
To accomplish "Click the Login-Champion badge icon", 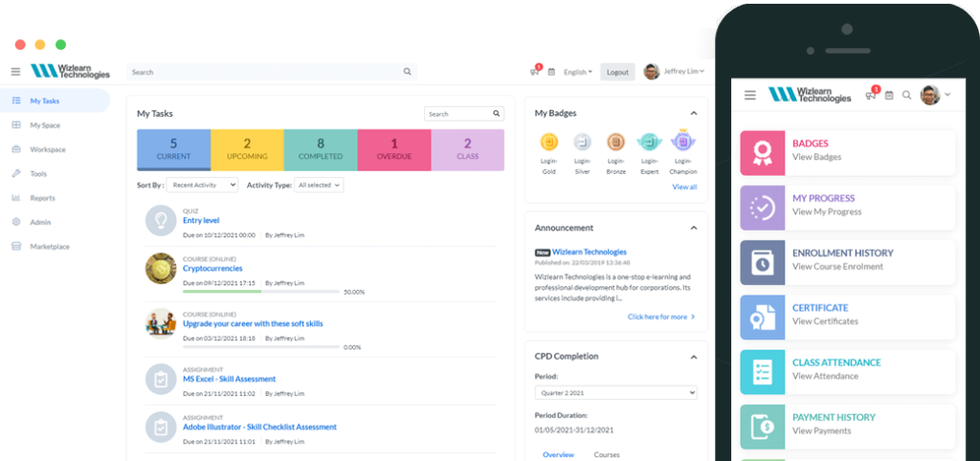I will (682, 143).
